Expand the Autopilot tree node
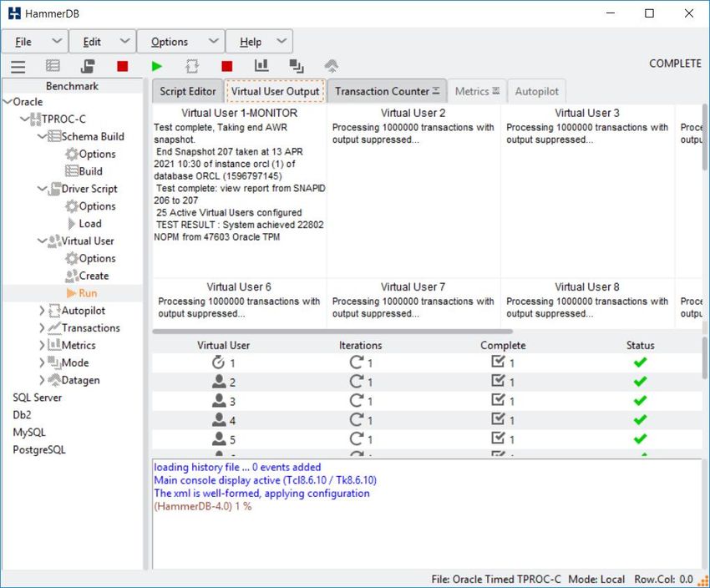Viewport: 710px width, 588px height. (42, 311)
